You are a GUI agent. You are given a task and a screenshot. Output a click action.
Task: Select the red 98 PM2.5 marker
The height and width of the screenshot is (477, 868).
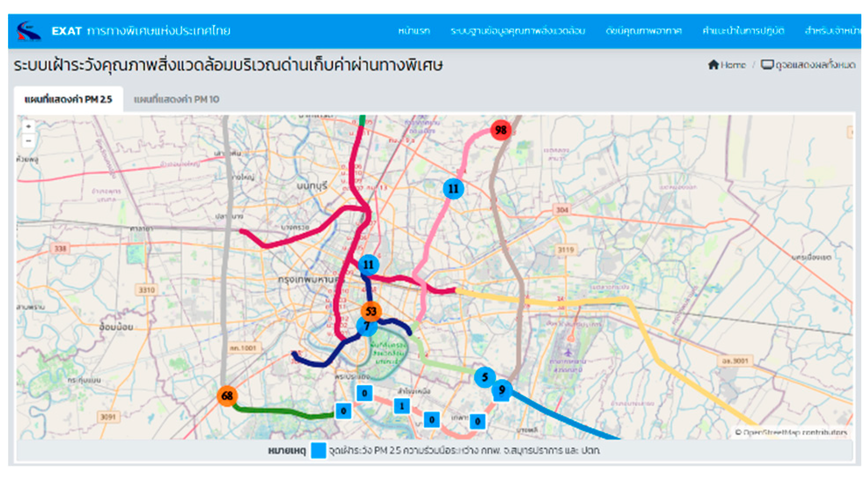pos(500,130)
